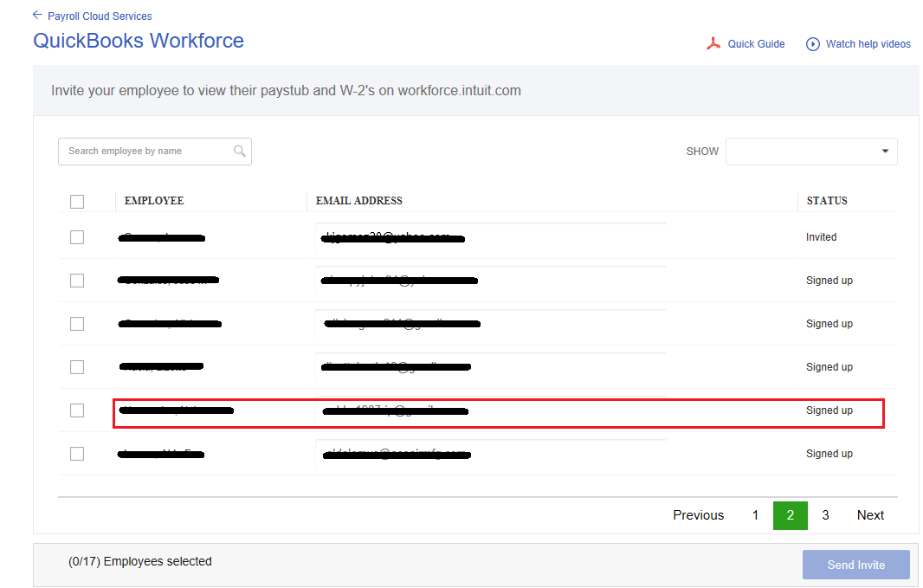The image size is (923, 588).
Task: Select the checkbox on the highlighted employee row
Action: click(x=77, y=410)
